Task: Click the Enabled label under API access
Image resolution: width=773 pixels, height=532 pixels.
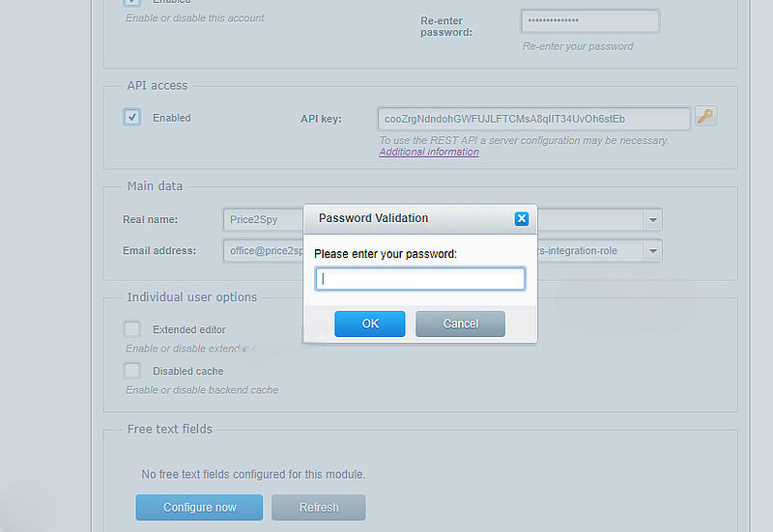Action: pos(172,118)
